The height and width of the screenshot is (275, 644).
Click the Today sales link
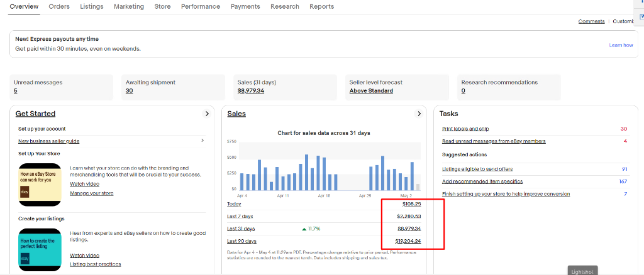click(234, 204)
